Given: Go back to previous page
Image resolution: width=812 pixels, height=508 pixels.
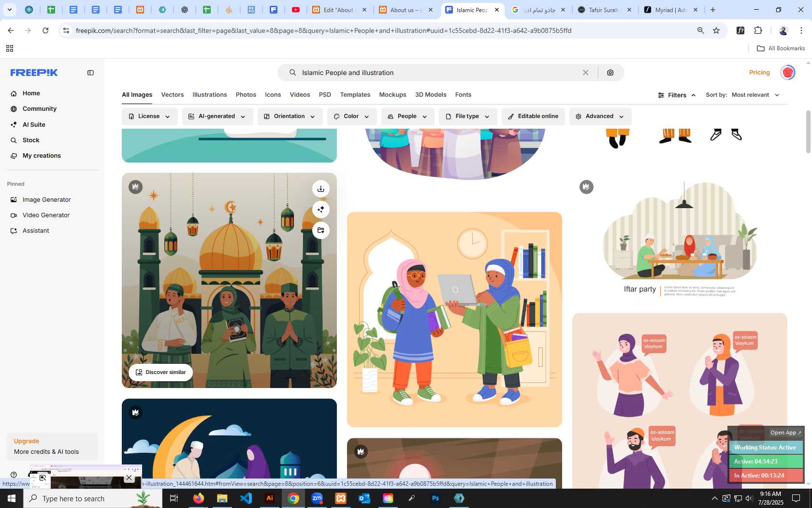Looking at the screenshot, I should (x=11, y=30).
